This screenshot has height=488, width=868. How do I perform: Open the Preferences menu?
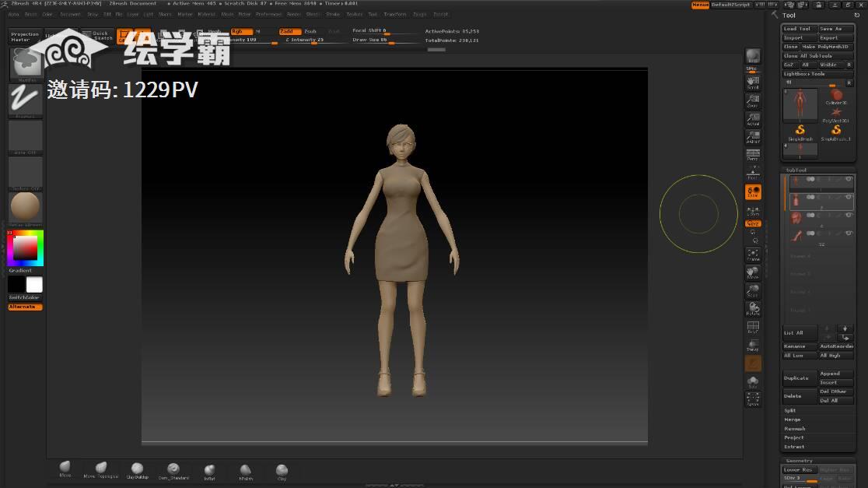269,14
